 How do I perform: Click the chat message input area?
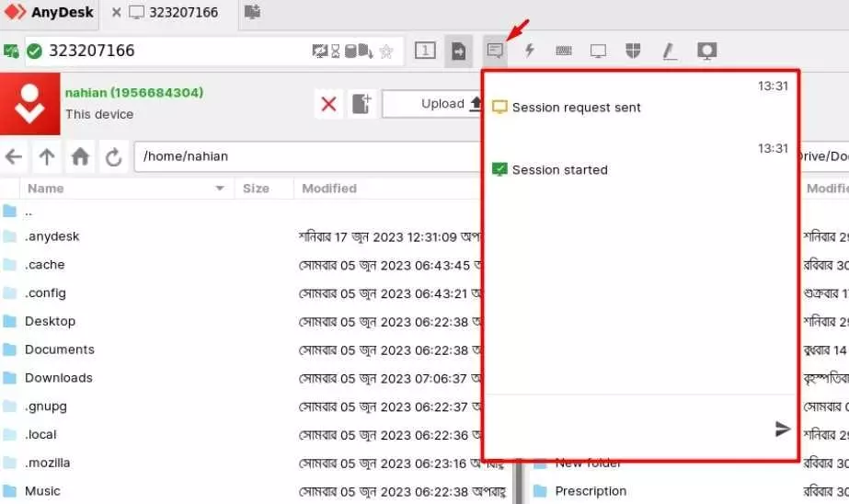point(628,429)
